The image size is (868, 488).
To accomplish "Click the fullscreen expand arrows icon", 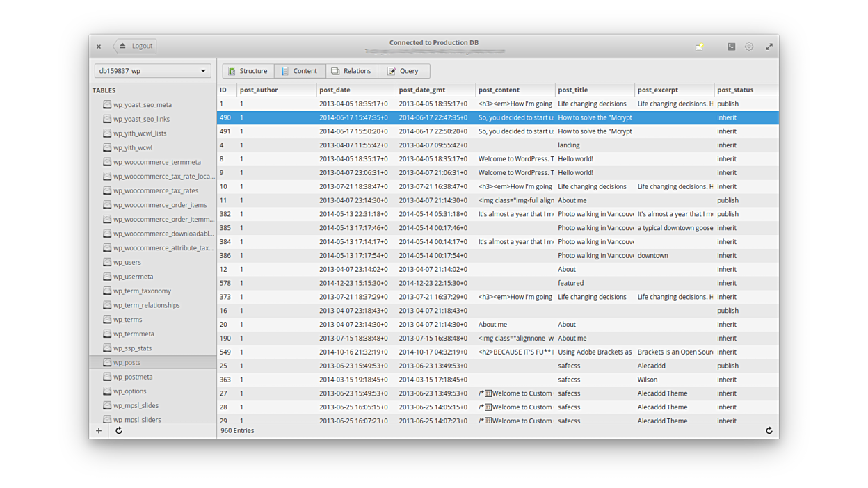I will tap(769, 47).
